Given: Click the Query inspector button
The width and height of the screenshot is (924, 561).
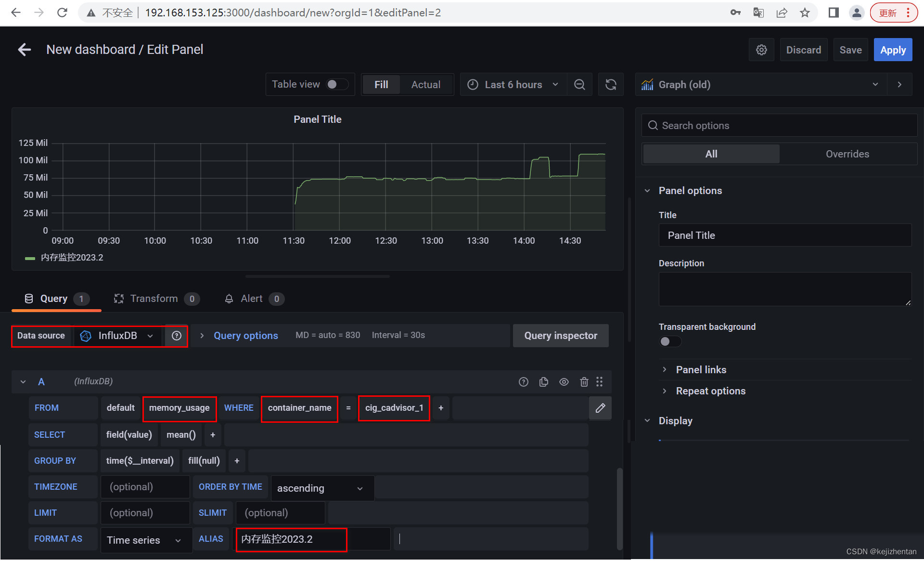Looking at the screenshot, I should tap(560, 335).
